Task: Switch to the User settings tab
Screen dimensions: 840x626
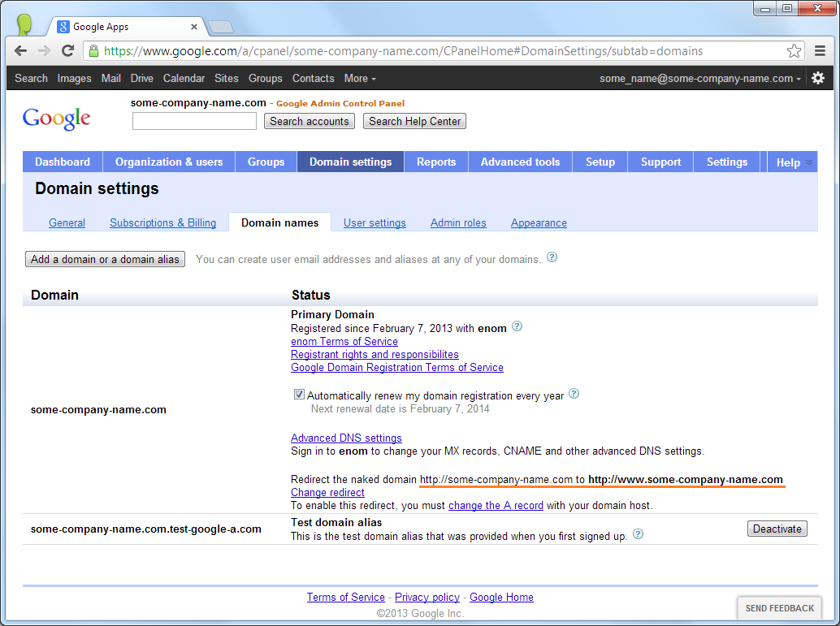Action: click(x=375, y=222)
